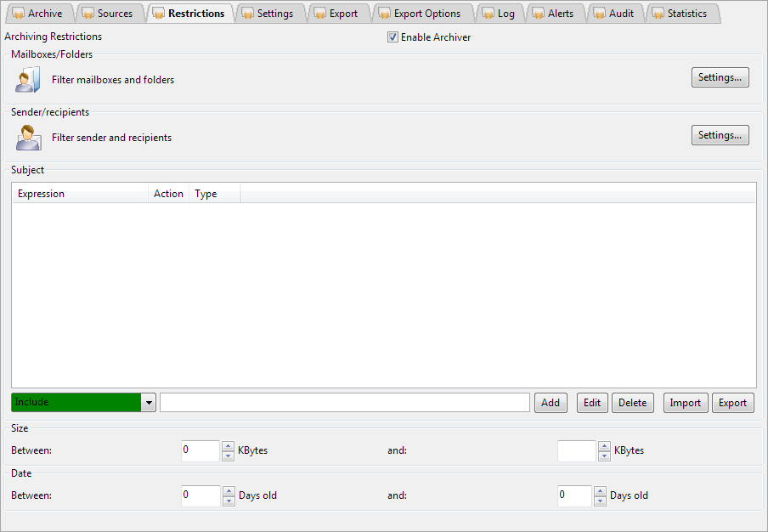Decrease the maximum Days old spinner
Screen dimensions: 768x532
tap(601, 501)
